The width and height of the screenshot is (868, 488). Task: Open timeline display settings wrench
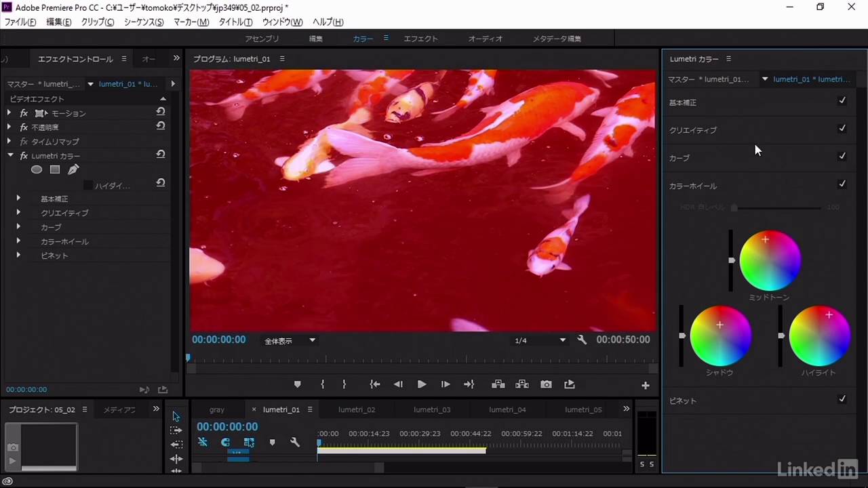click(295, 442)
